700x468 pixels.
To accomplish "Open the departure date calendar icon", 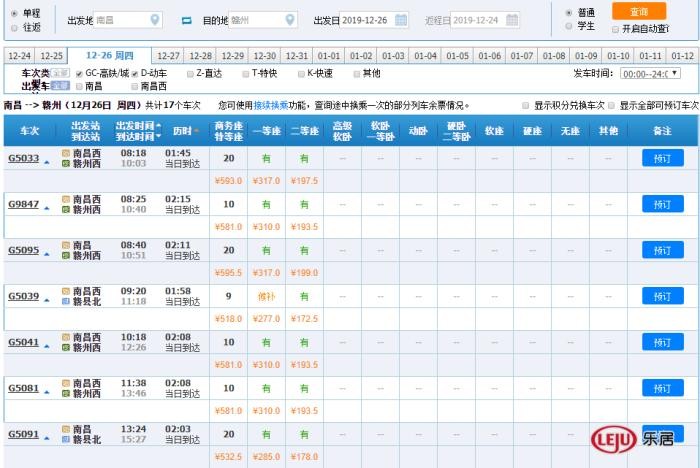I will [x=401, y=20].
